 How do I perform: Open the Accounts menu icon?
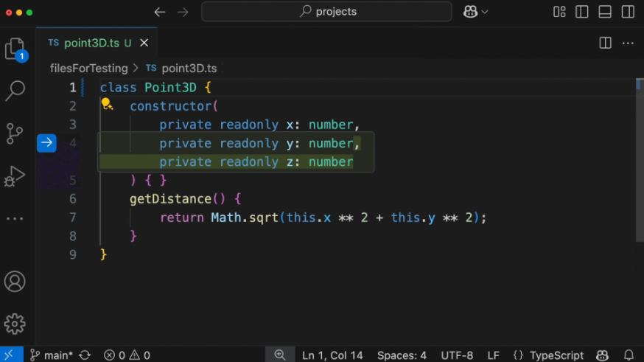point(15,282)
